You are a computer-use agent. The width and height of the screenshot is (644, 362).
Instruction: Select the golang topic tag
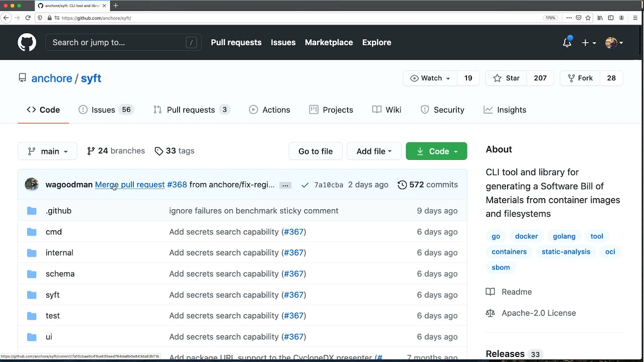coord(564,236)
